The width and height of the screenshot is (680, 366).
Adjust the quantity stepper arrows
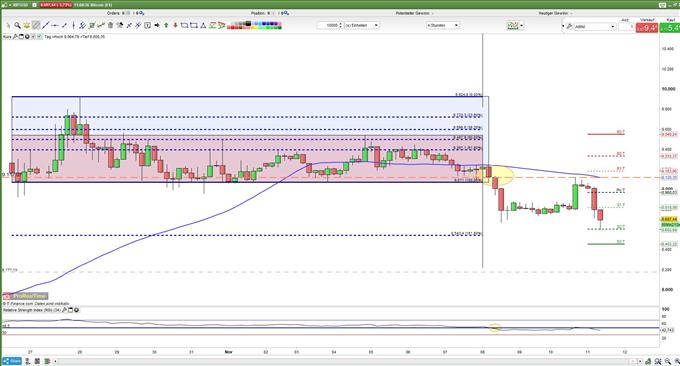(x=340, y=26)
